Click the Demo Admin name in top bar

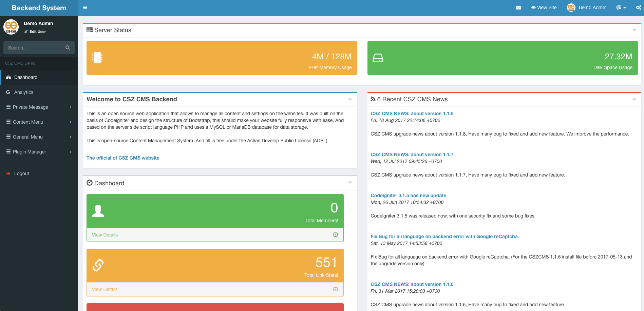pos(592,7)
